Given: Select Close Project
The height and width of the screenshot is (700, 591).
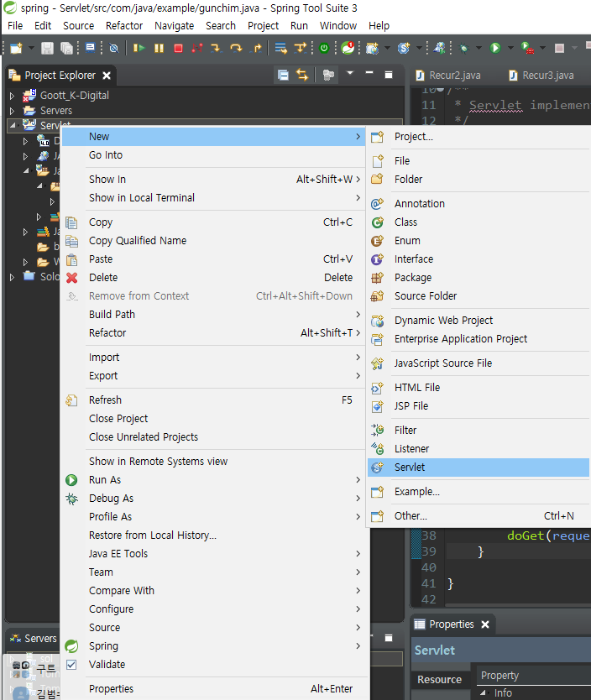Looking at the screenshot, I should point(213,418).
